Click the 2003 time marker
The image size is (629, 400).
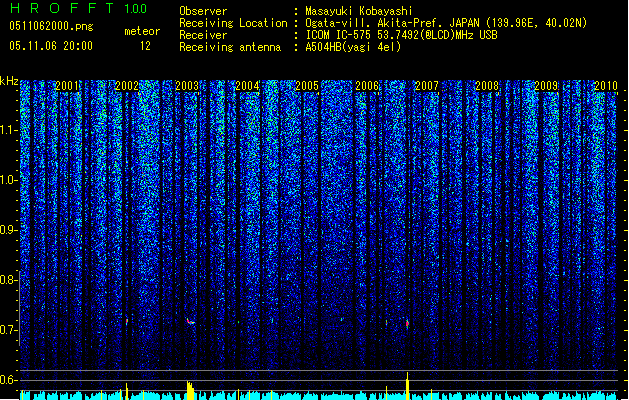coord(187,86)
